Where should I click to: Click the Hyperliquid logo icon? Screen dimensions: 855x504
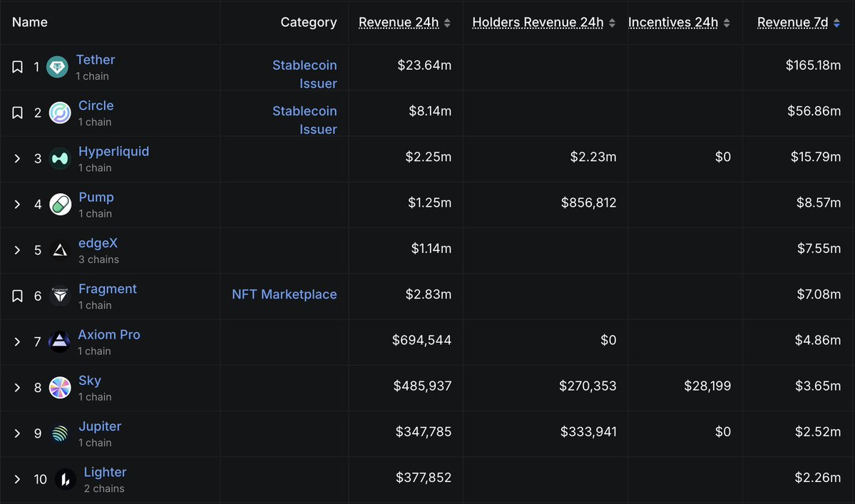point(60,158)
